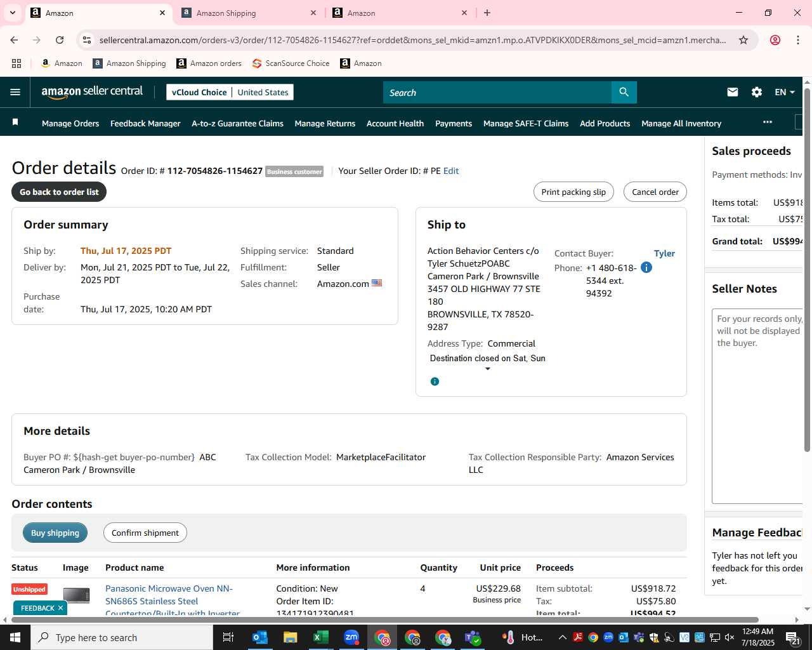Click the info icon under Destination closed
This screenshot has width=812, height=650.
pos(435,381)
